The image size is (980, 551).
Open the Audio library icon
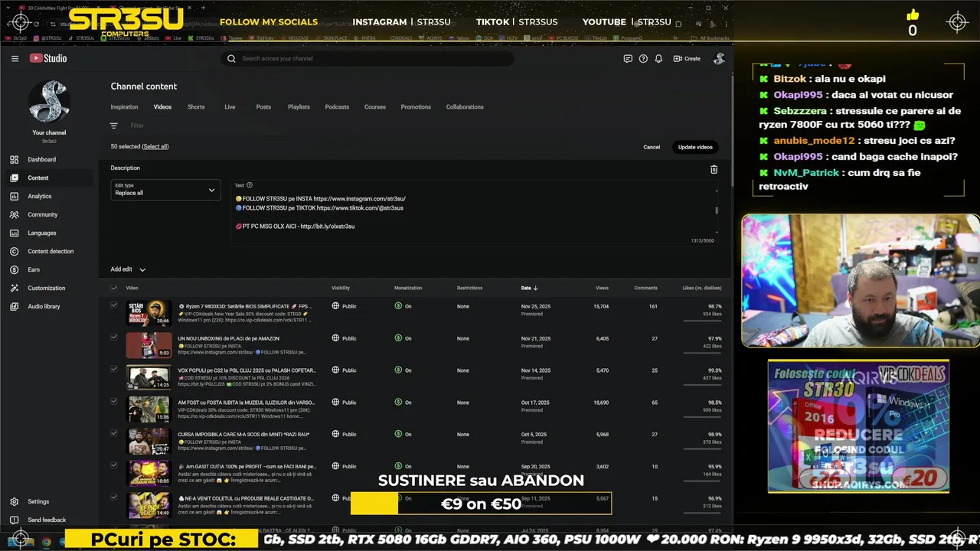click(14, 306)
